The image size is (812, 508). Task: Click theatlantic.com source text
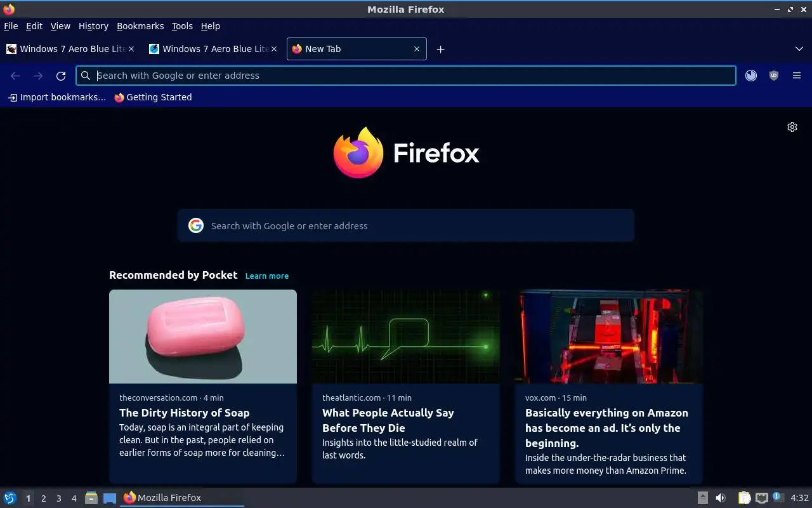(x=351, y=398)
